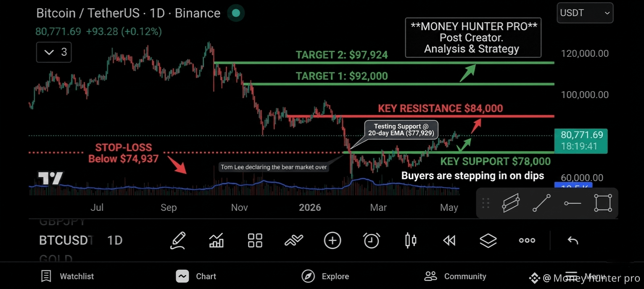This screenshot has width=644, height=289.
Task: Grab the drawing toolbar drag handle dots
Action: (486, 203)
